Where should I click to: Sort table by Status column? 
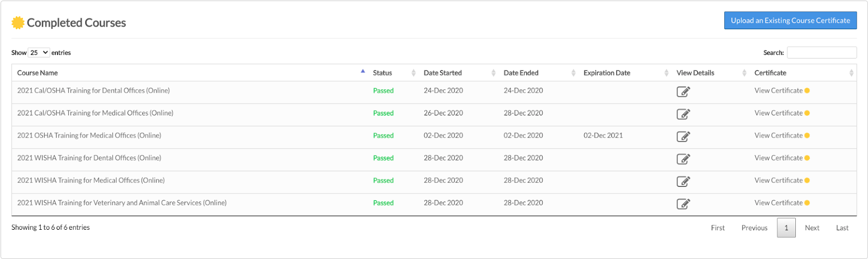pyautogui.click(x=382, y=73)
